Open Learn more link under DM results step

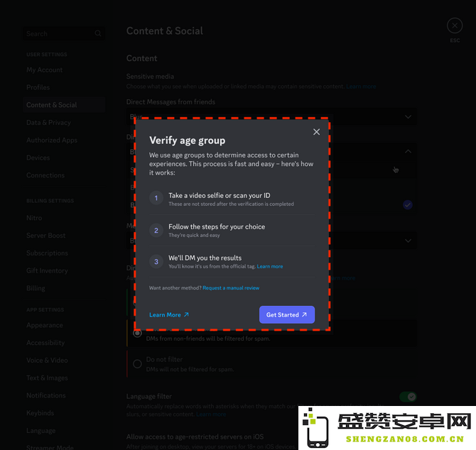[x=270, y=266]
